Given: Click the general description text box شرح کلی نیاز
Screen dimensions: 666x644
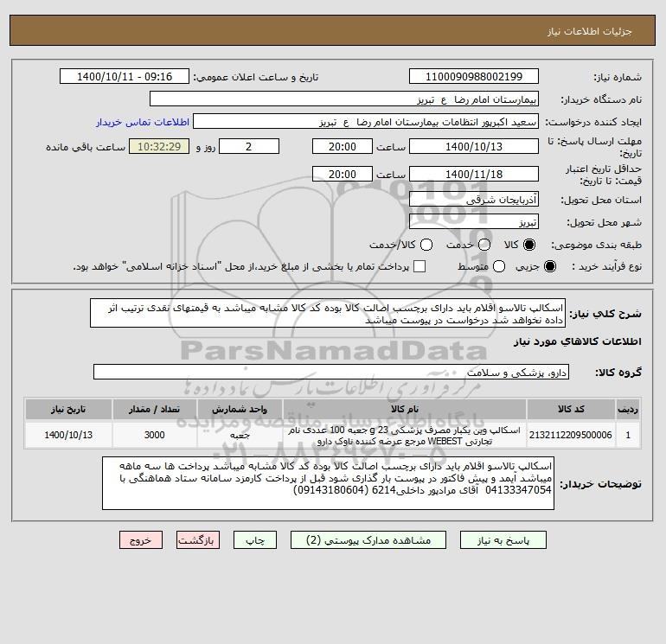Looking at the screenshot, I should pos(328,313).
